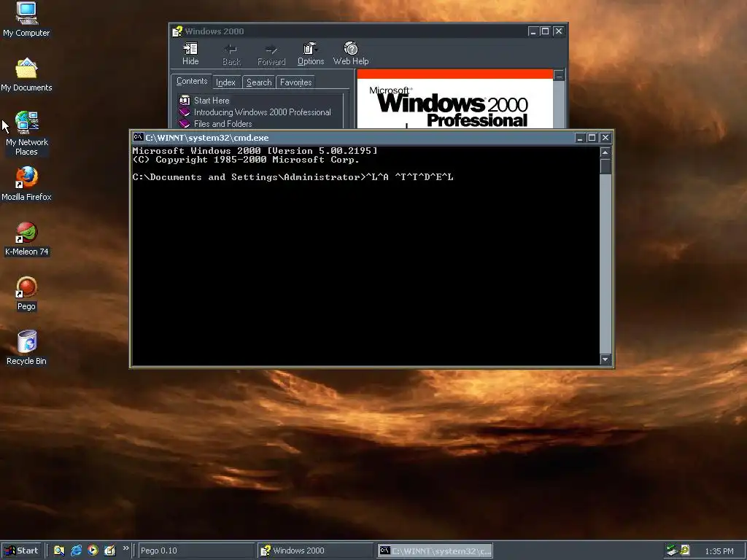Click the cmd window scroll down arrow

(x=605, y=359)
